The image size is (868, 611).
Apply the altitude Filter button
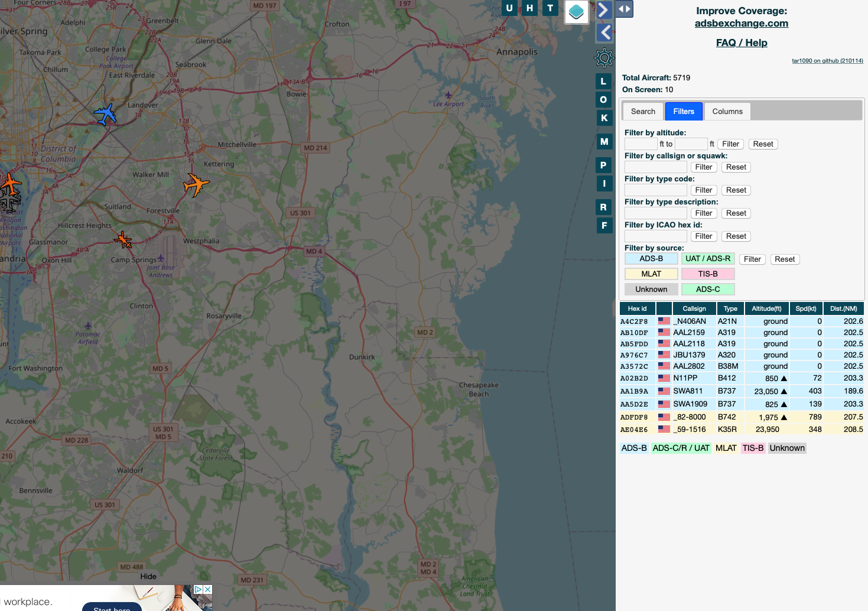tap(730, 144)
